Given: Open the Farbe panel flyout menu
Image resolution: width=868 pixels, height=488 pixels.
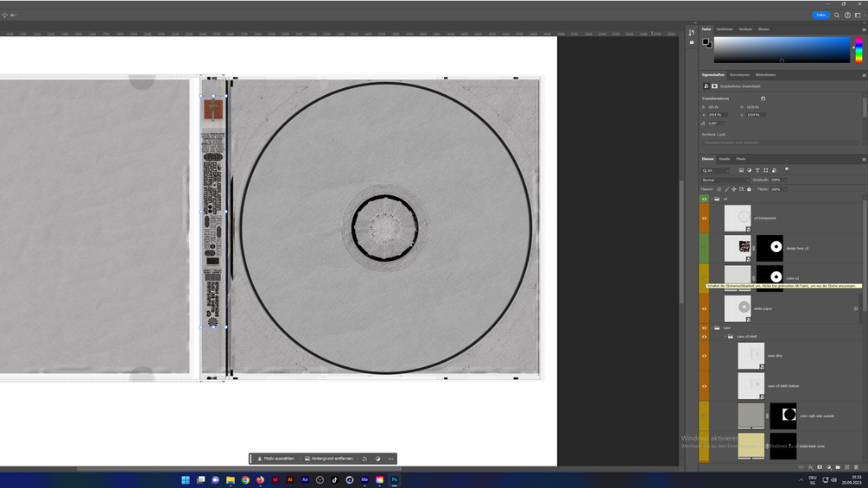Looking at the screenshot, I should (864, 30).
